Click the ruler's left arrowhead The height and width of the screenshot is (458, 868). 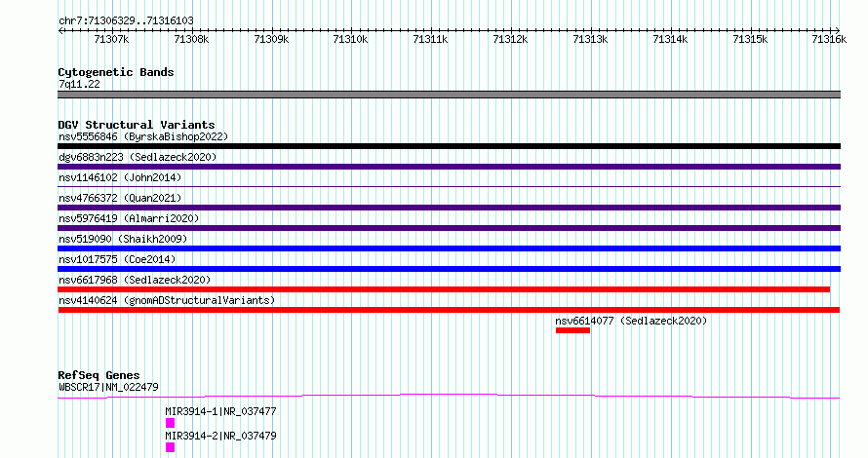pos(60,30)
